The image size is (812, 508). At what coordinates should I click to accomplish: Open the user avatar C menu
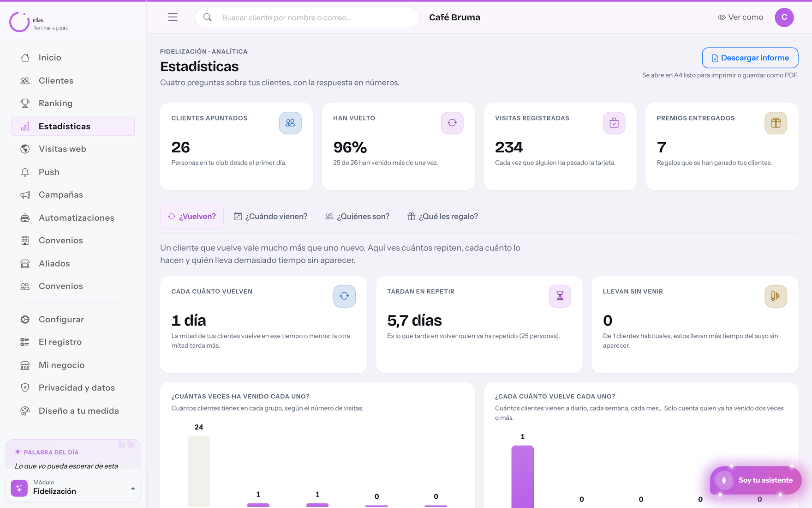click(x=784, y=17)
